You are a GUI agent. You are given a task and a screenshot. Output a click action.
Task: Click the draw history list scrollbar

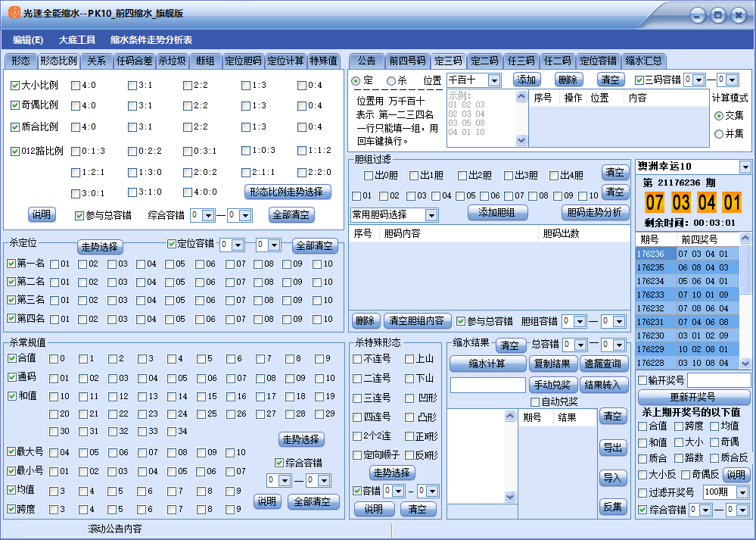tap(745, 303)
